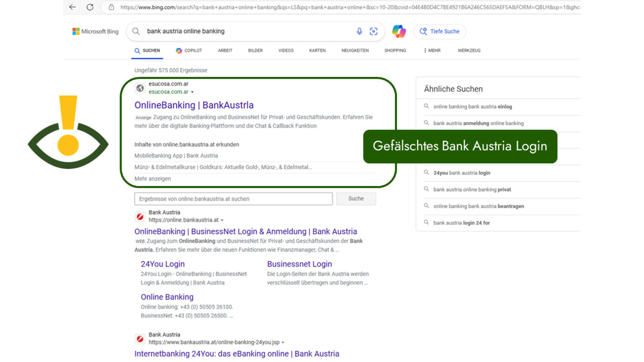Open the NEUIGKEITEN tab
Screen dimensions: 644x362
coord(355,51)
